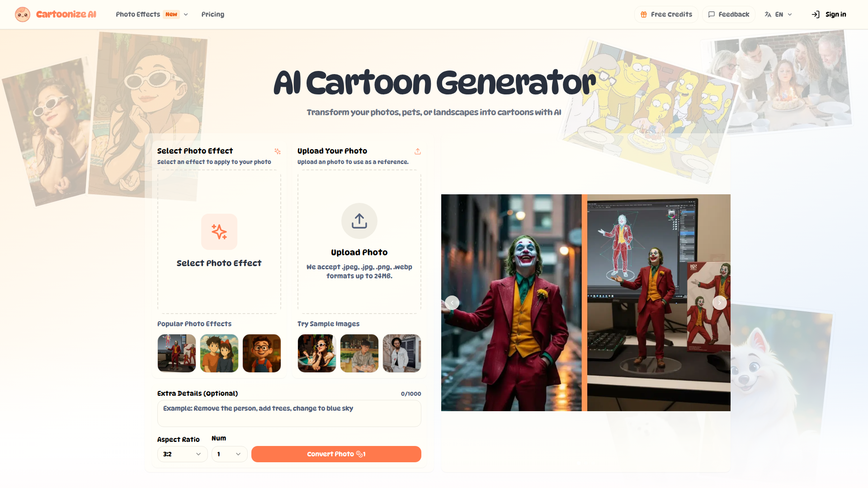Go to the Pricing page

pyautogui.click(x=213, y=14)
